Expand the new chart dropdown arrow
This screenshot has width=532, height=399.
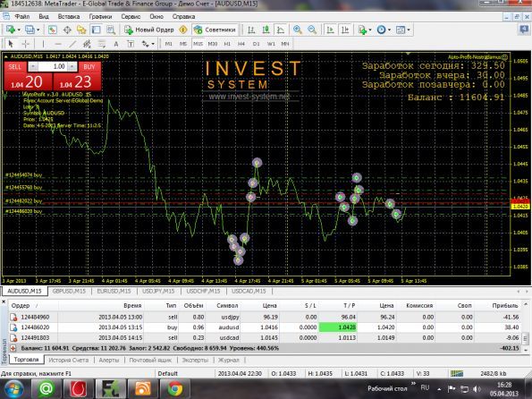[x=18, y=30]
